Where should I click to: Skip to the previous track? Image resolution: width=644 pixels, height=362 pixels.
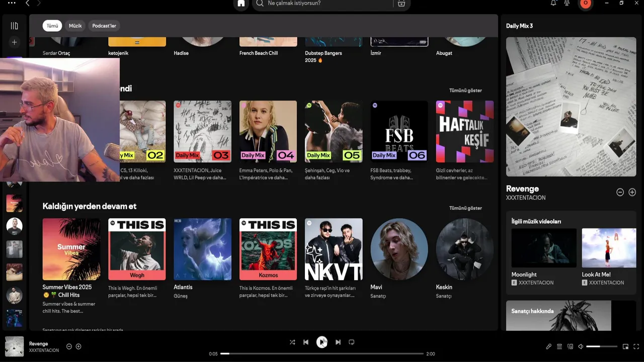pyautogui.click(x=306, y=342)
